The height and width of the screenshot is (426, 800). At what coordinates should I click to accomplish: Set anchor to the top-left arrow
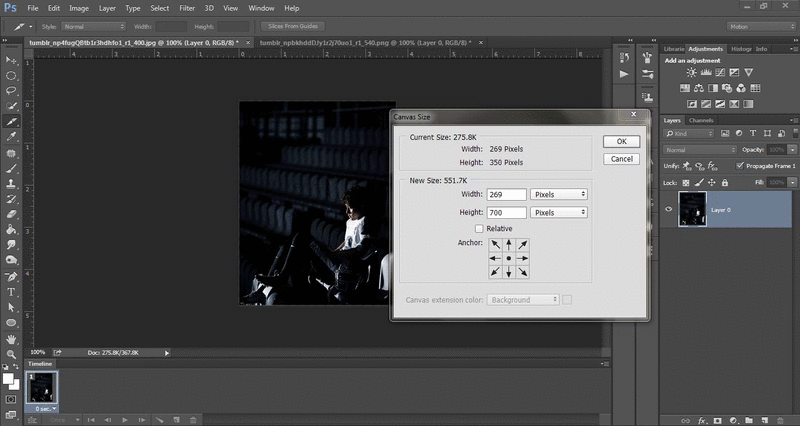[494, 245]
